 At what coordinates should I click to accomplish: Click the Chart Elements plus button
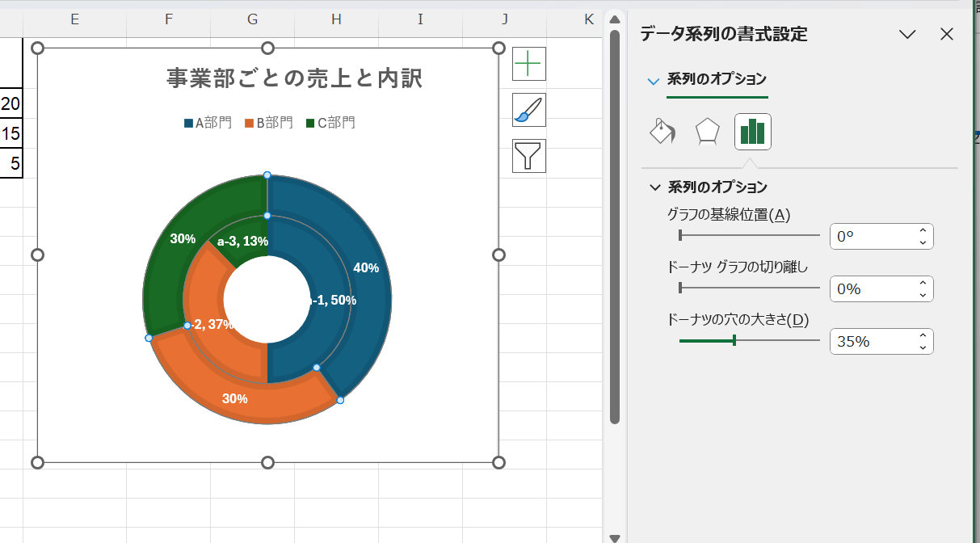(529, 64)
